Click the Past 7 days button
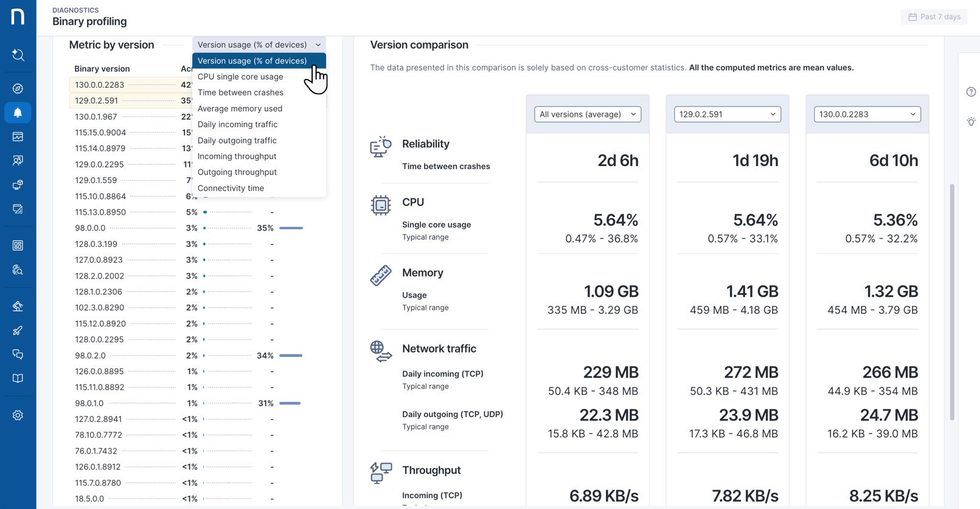Viewport: 980px width, 509px height. click(934, 17)
